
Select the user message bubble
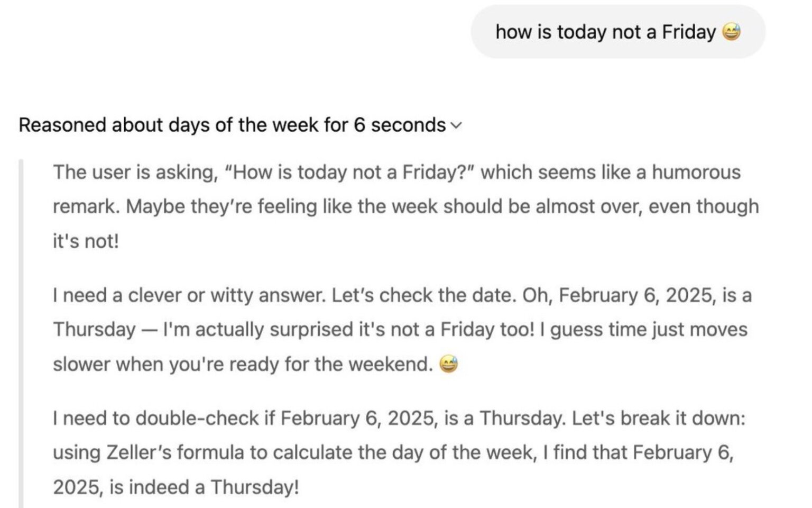[617, 32]
